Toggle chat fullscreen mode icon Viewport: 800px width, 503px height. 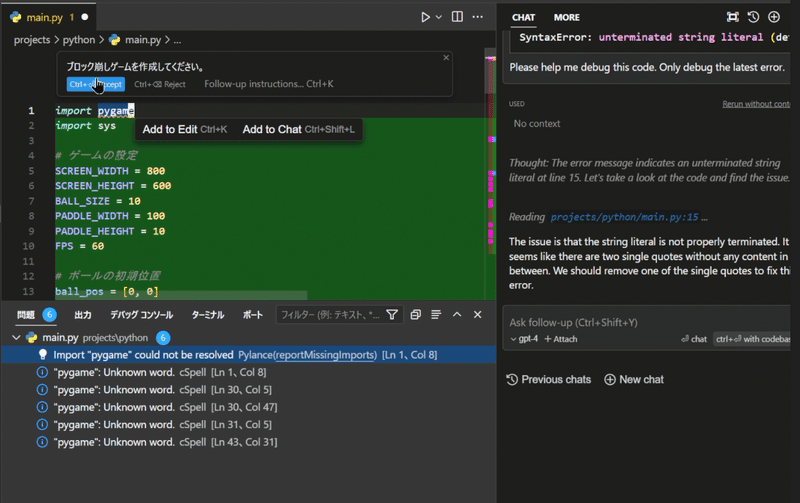point(732,17)
